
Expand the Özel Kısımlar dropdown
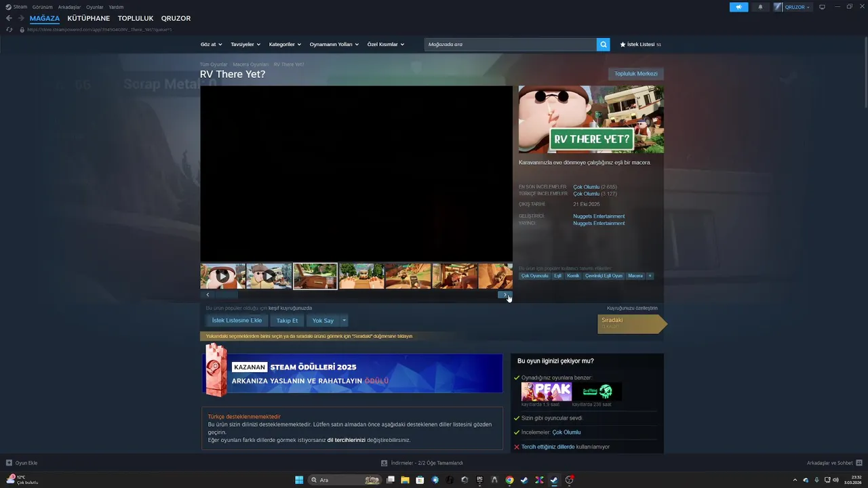(385, 44)
